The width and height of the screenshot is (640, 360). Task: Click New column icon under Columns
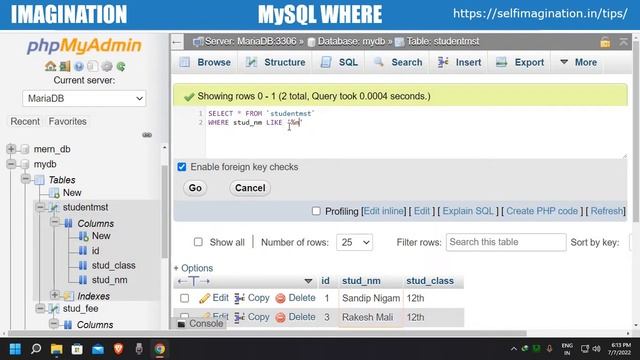84,236
